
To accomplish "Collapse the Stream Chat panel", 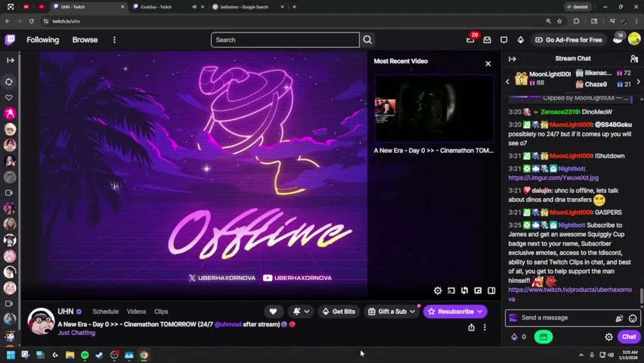I will point(512,59).
